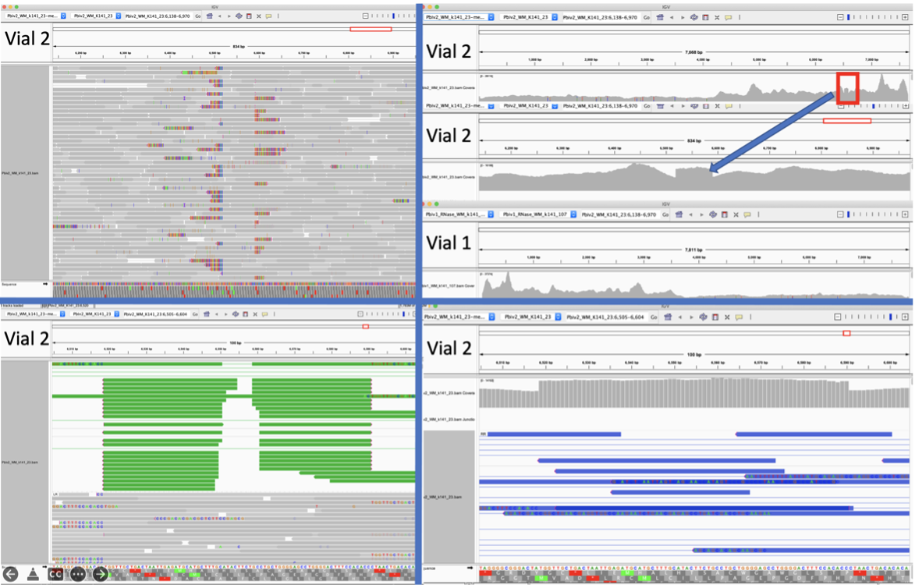
Task: Click forward arrow in 7,668 bp coverage window
Action: tap(682, 17)
